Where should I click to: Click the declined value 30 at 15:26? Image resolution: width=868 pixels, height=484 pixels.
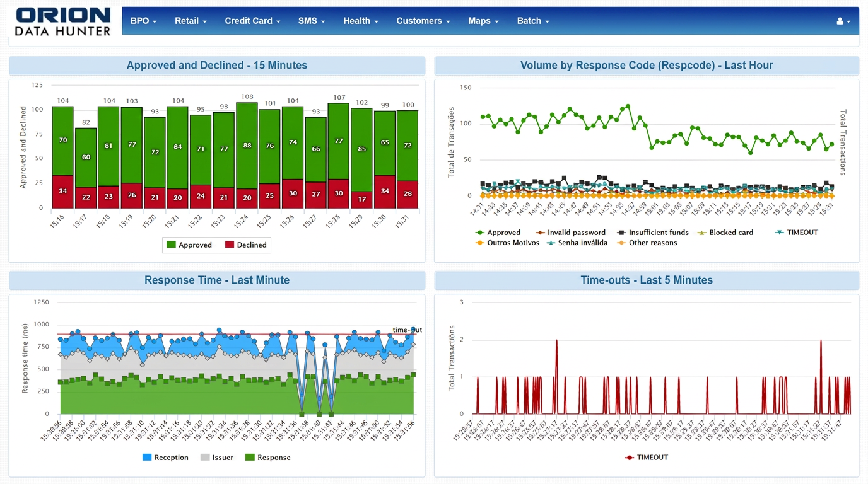coord(293,193)
